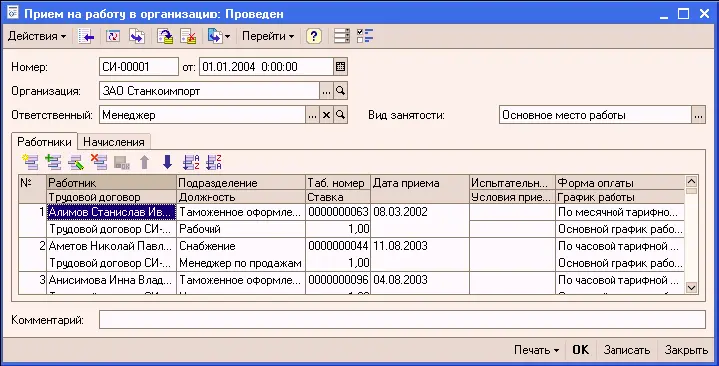This screenshot has height=366, width=719.
Task: Click the Ответственный field Менеджер
Action: point(202,115)
